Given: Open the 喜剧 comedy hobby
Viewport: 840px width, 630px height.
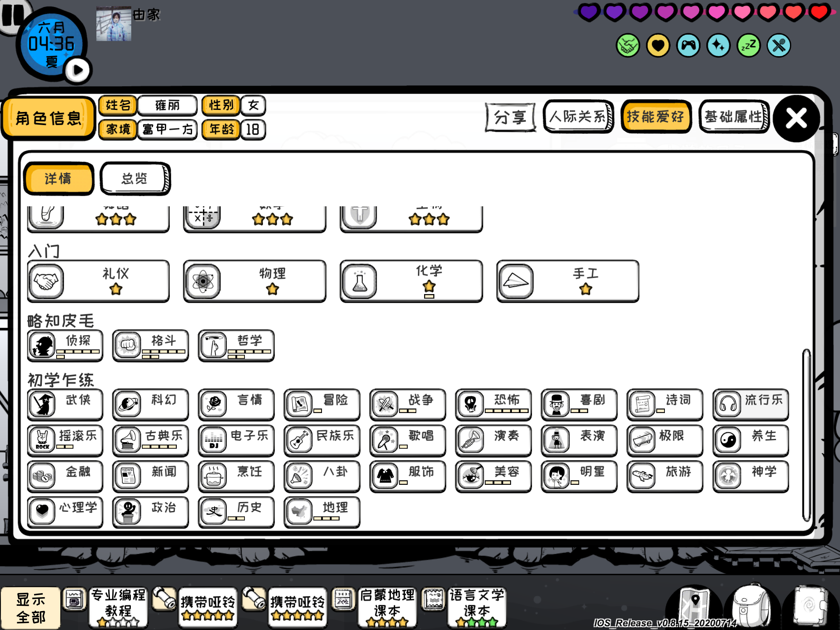Looking at the screenshot, I should (579, 405).
